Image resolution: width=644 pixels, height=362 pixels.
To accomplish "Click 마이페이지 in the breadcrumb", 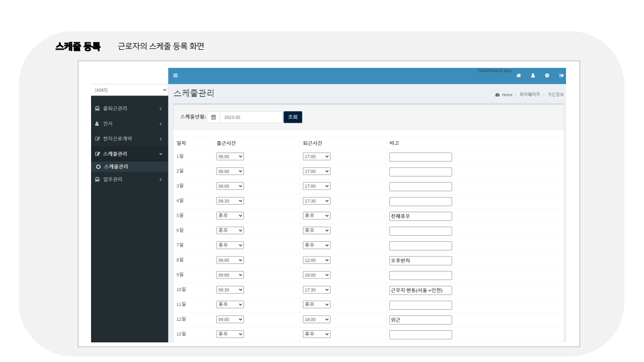I will click(530, 95).
